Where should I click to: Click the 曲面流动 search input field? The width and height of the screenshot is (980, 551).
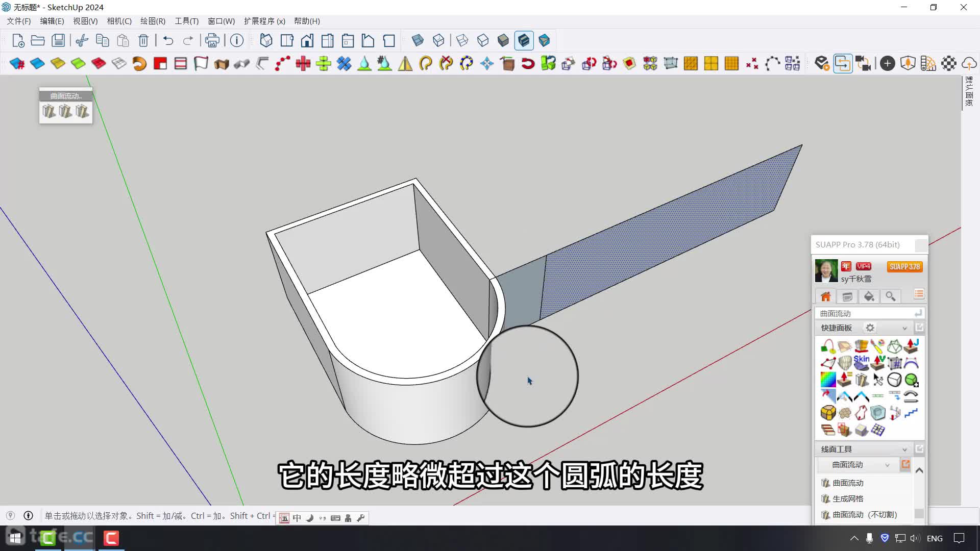[x=869, y=313]
